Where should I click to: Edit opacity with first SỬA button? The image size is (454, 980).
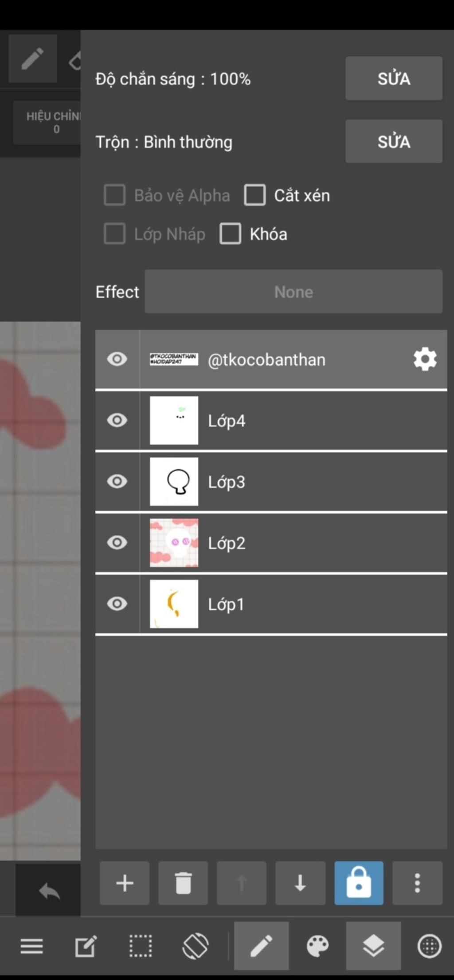(394, 79)
